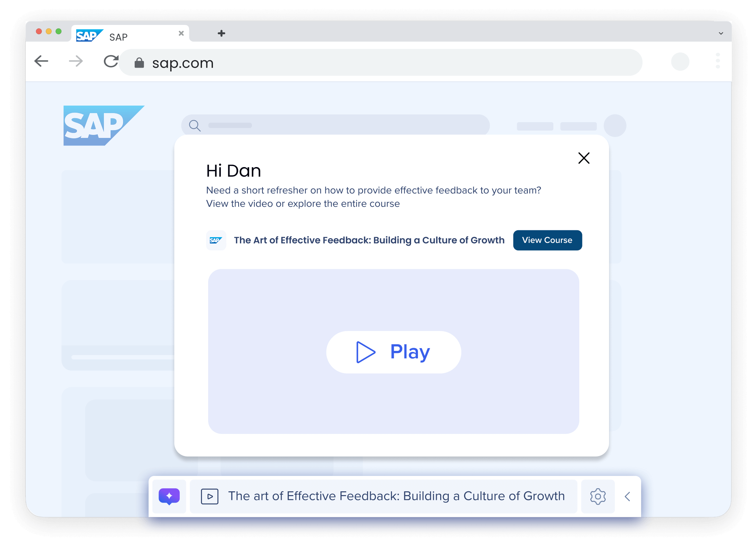This screenshot has width=756, height=546.
Task: Click the SAP course thumbnail icon
Action: pyautogui.click(x=216, y=240)
